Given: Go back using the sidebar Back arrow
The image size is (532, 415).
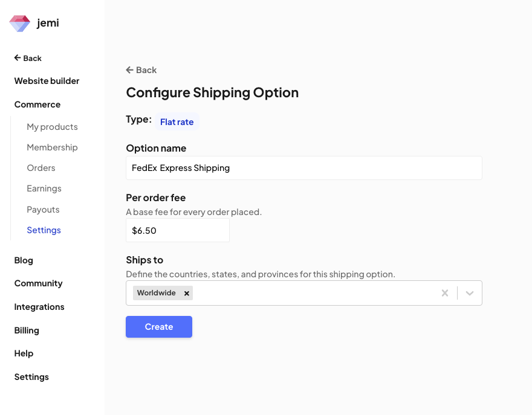Looking at the screenshot, I should click(x=28, y=58).
